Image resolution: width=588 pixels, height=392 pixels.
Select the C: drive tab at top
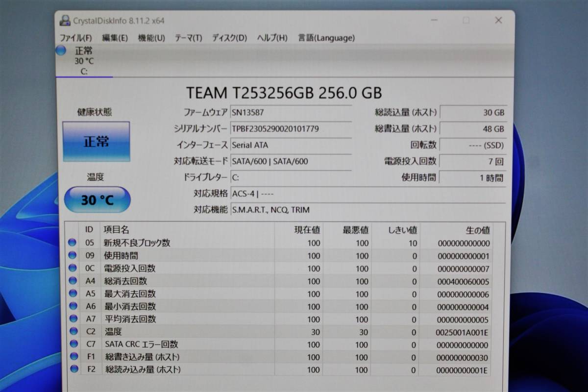point(84,61)
